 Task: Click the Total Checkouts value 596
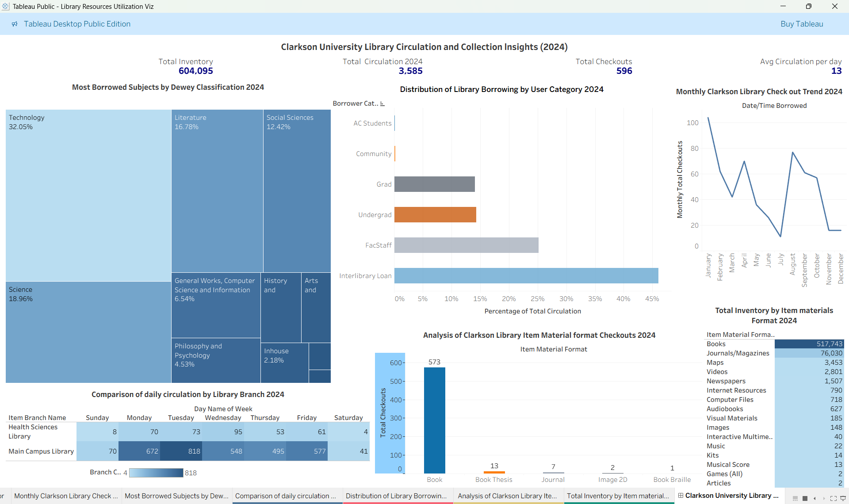[624, 71]
